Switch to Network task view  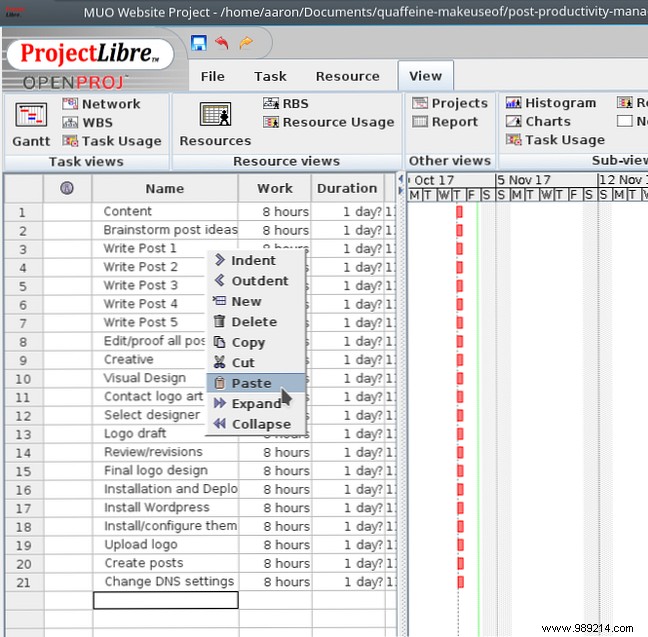point(101,104)
